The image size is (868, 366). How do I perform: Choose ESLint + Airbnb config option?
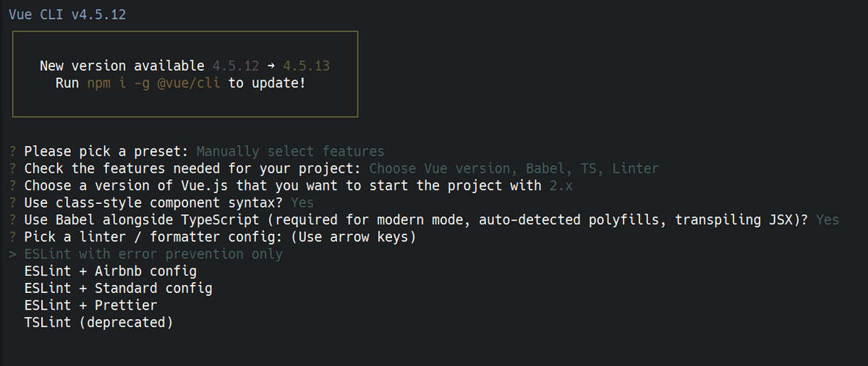110,271
